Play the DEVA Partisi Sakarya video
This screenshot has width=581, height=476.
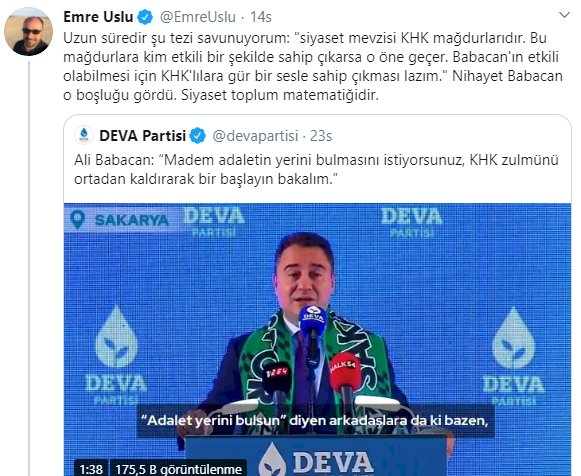[x=318, y=339]
